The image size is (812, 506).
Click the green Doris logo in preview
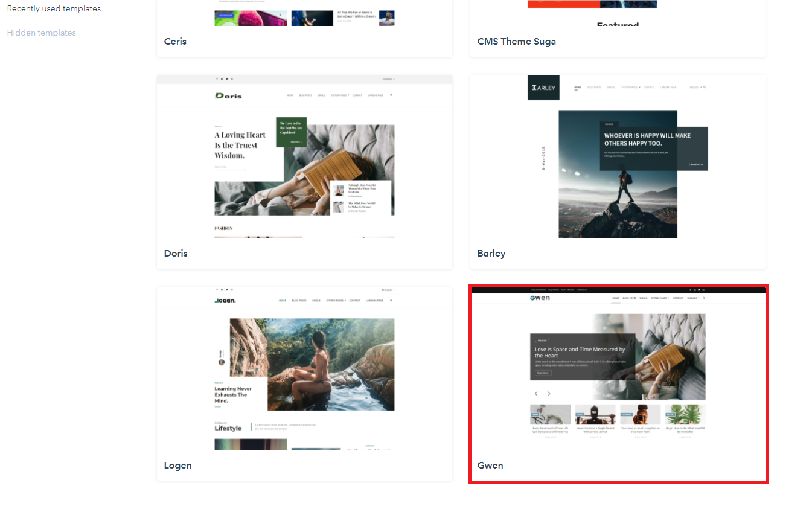228,95
